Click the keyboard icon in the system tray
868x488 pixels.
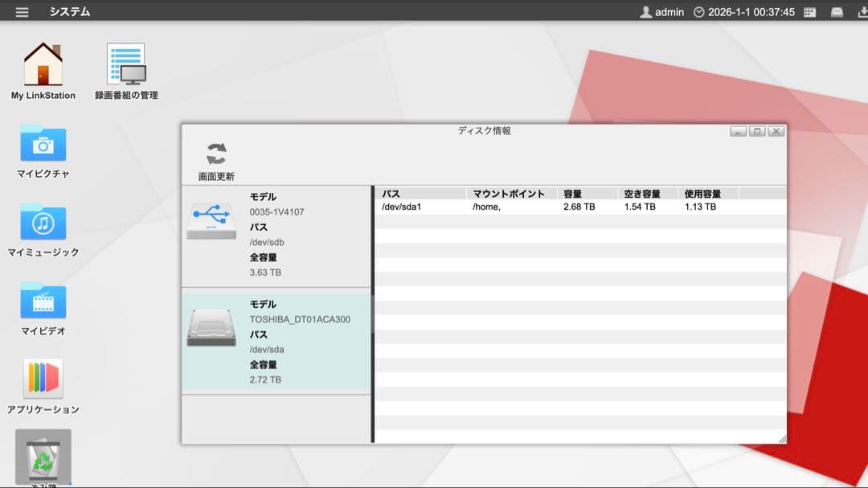(809, 12)
